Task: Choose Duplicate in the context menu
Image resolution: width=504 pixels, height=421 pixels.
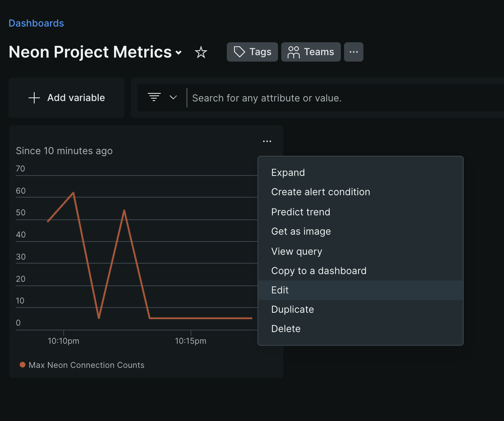Action: coord(292,309)
